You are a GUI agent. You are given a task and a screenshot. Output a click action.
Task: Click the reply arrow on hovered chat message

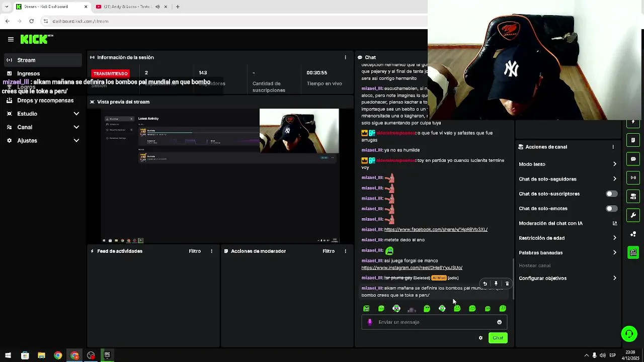tap(485, 284)
